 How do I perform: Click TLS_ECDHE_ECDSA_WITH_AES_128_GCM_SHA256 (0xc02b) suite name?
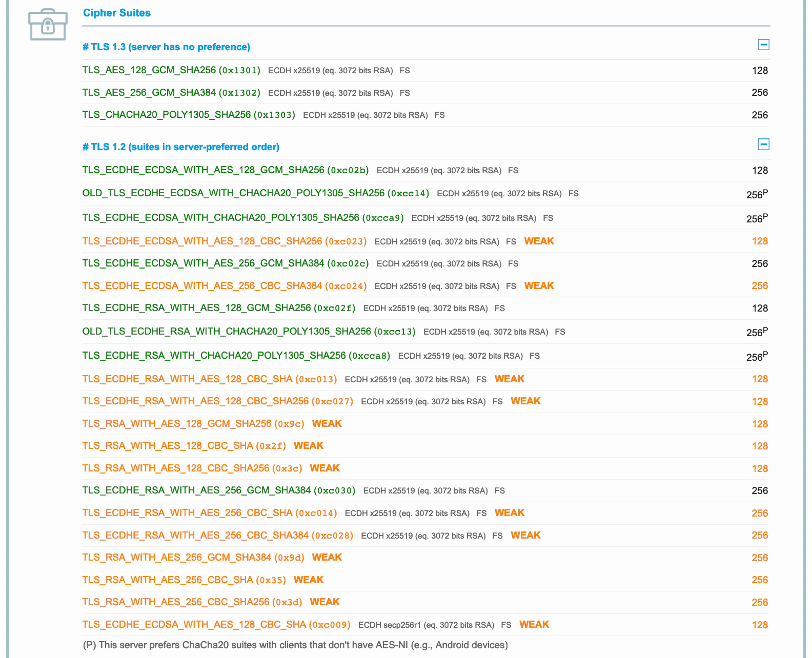pos(226,170)
